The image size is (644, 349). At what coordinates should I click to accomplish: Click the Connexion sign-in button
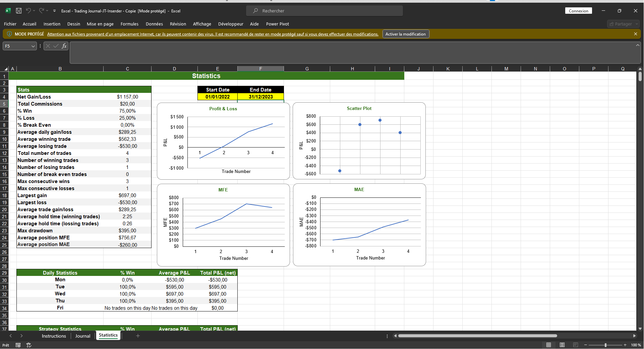pos(579,11)
